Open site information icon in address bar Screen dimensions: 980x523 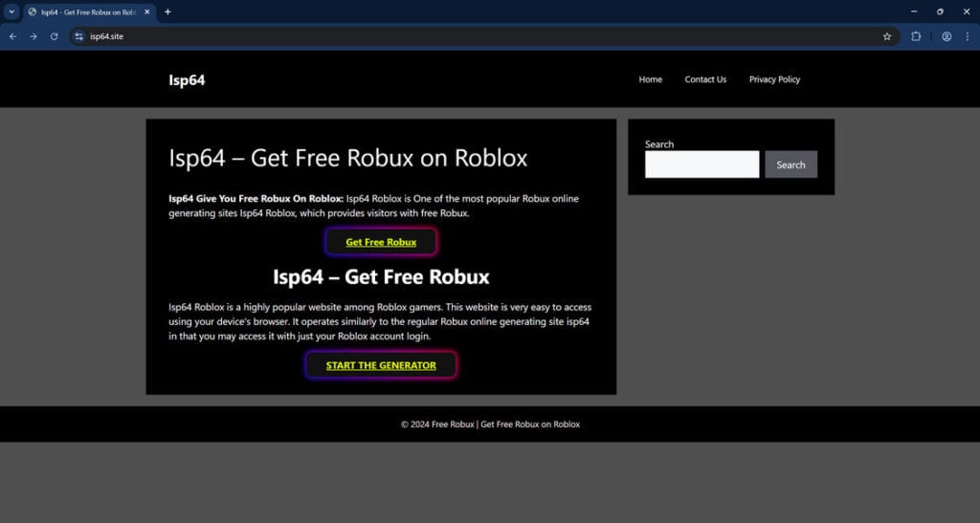pos(78,36)
